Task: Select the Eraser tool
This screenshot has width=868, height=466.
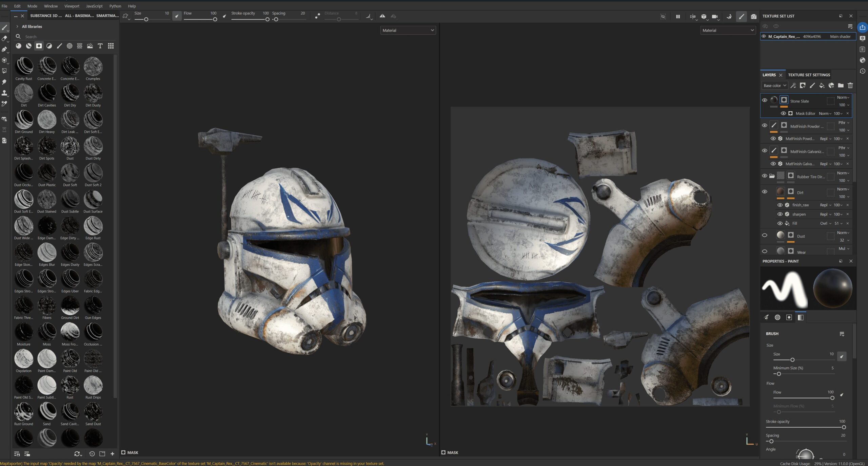Action: (x=4, y=38)
